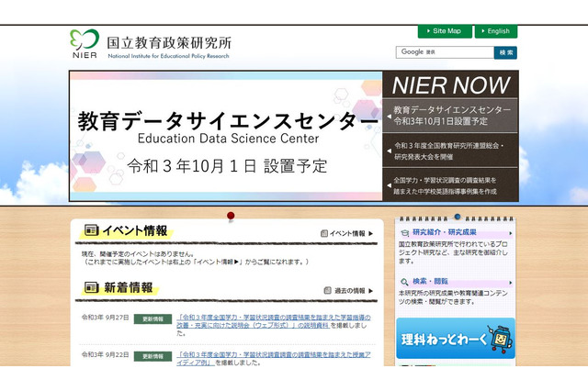Click the left arrow beside 研究発表大会を開催 item

pos(389,151)
